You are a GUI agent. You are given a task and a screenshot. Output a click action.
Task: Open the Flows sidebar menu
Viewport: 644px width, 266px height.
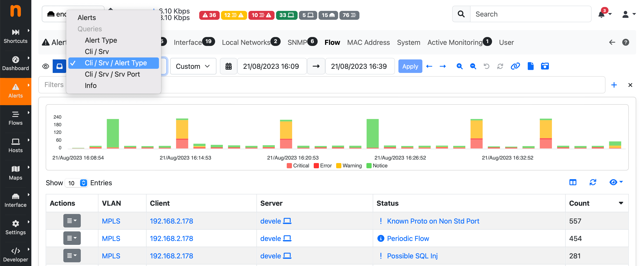point(15,118)
